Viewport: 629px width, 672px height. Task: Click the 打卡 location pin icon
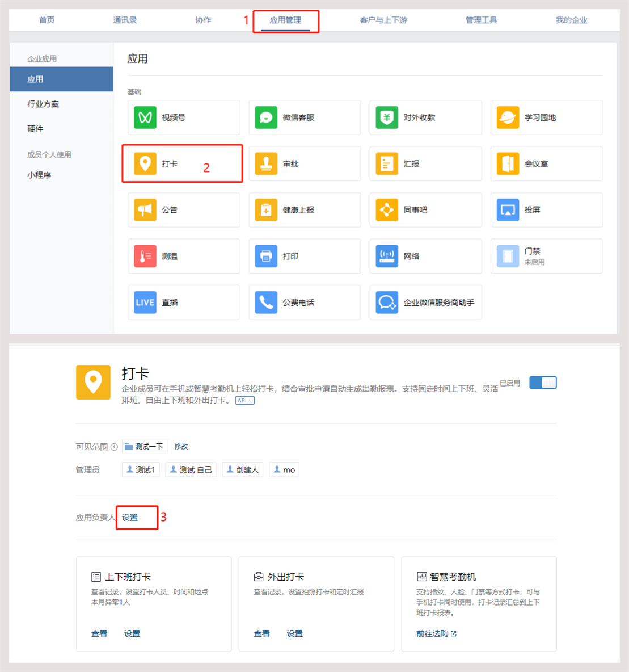click(x=145, y=163)
